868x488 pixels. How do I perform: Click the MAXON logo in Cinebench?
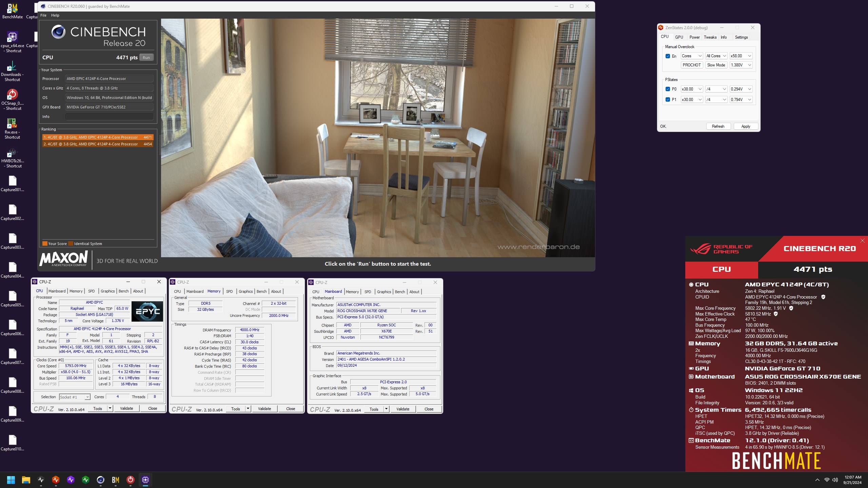coord(64,259)
